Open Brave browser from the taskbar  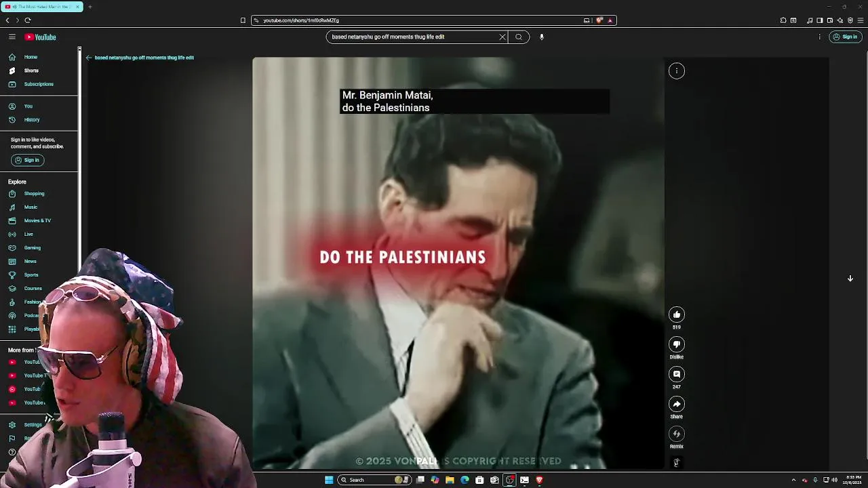[539, 480]
